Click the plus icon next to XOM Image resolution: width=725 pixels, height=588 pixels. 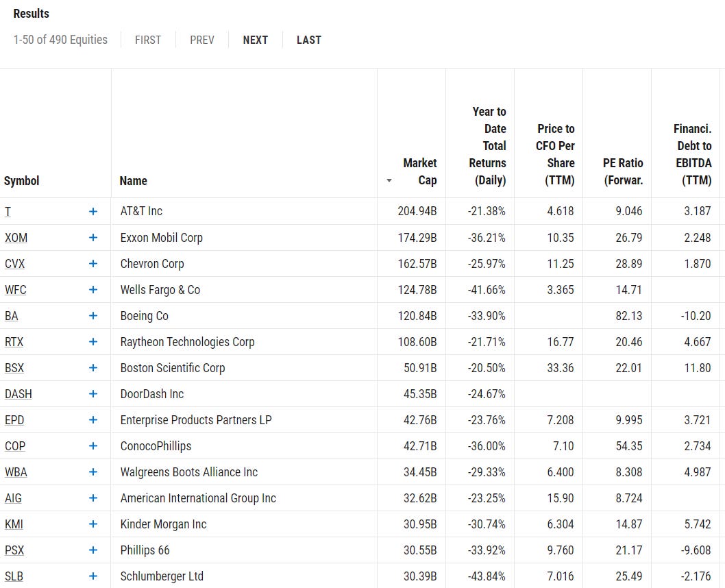coord(93,238)
